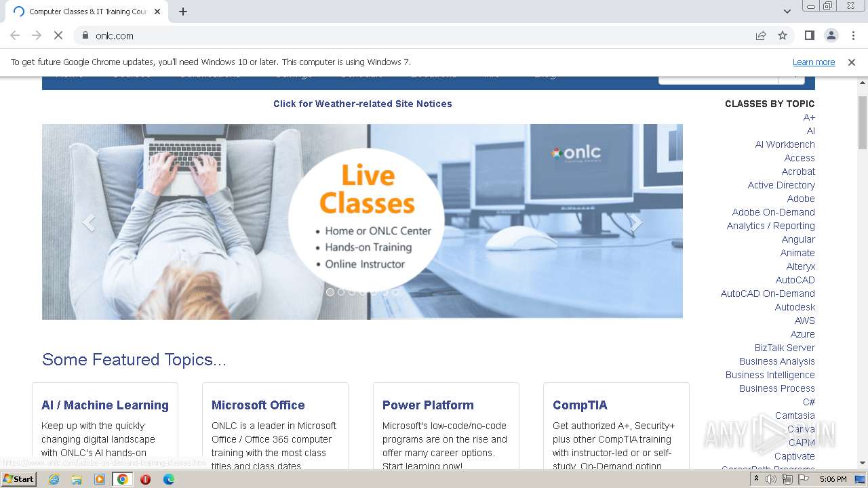The image size is (868, 488).
Task: View site security lock info
Action: point(85,35)
